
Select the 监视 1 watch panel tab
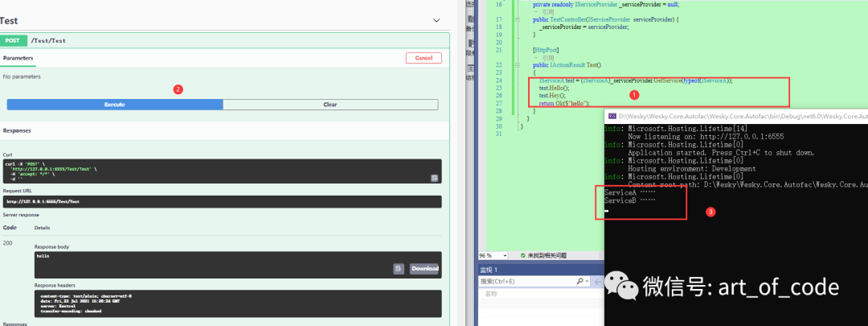(x=489, y=270)
